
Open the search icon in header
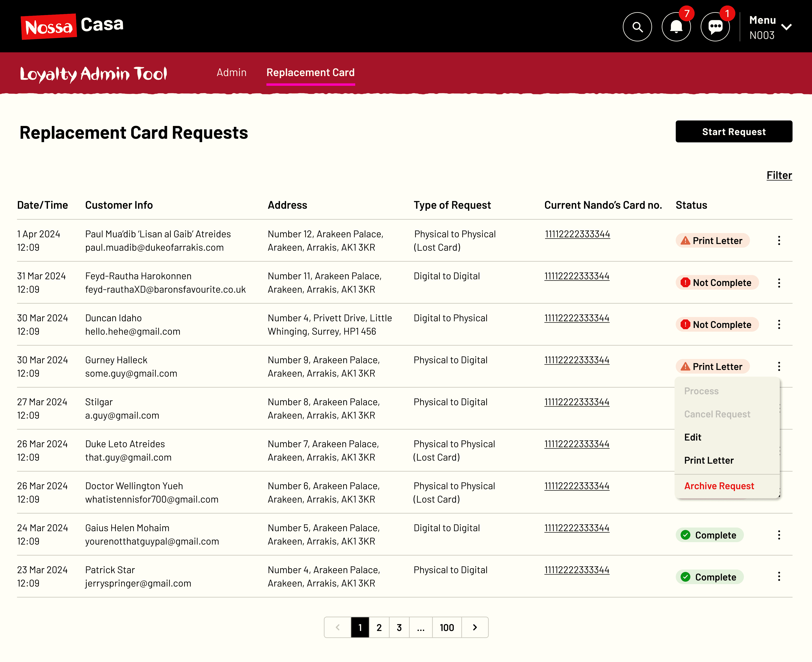coord(637,27)
